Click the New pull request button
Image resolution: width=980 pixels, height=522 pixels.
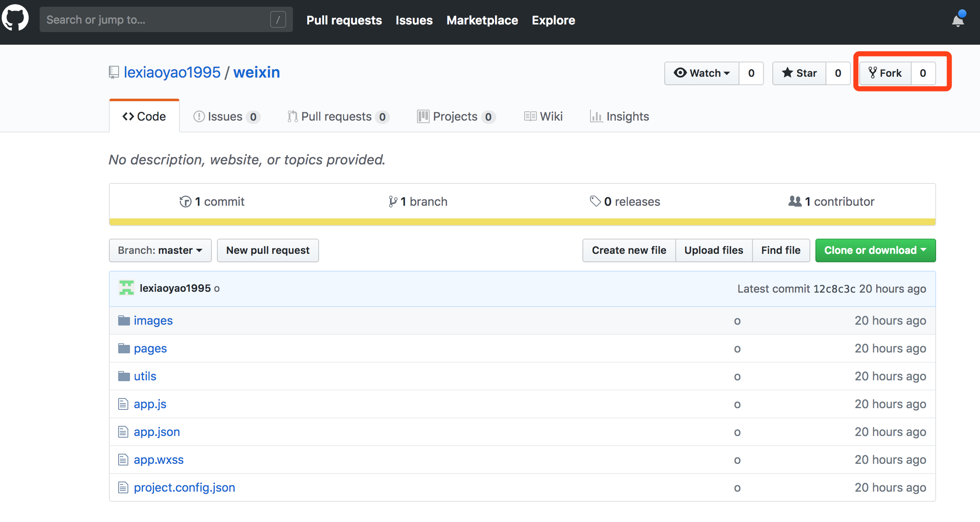click(x=268, y=250)
